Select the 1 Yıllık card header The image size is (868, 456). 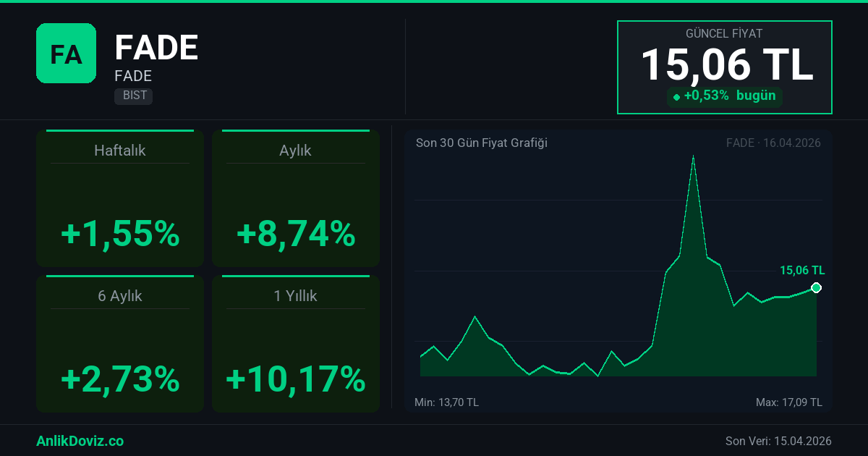295,295
